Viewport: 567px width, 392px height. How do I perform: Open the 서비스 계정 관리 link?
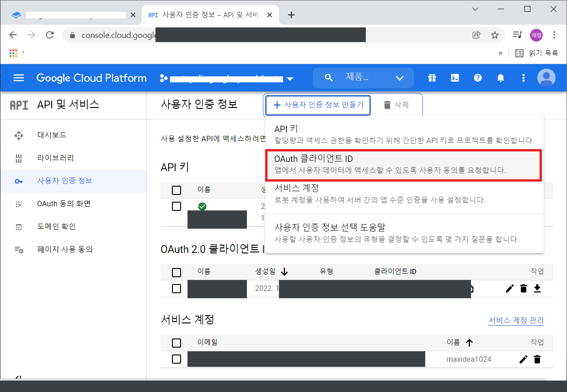pyautogui.click(x=516, y=320)
